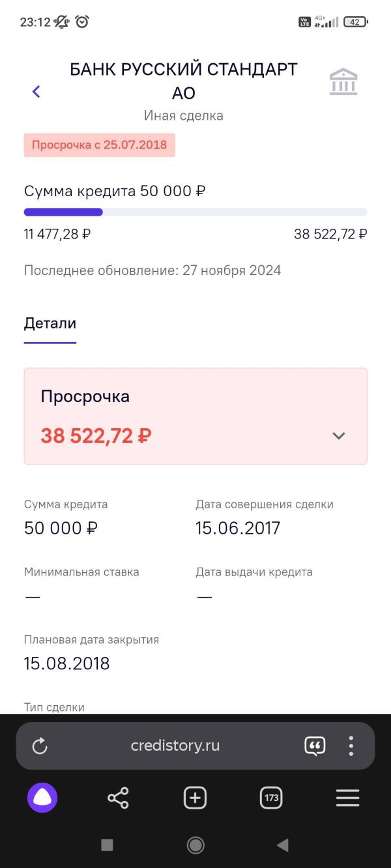
Task: Click the credit repayment progress bar
Action: [x=195, y=212]
